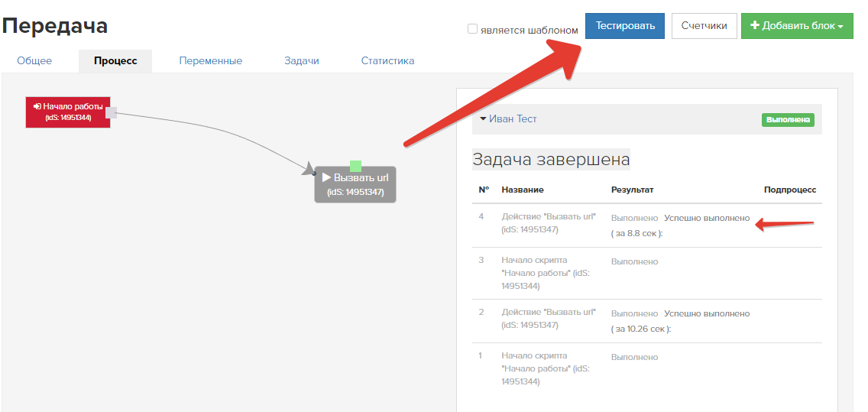The image size is (868, 412).
Task: Click Выполнено result in row 1
Action: pos(634,357)
